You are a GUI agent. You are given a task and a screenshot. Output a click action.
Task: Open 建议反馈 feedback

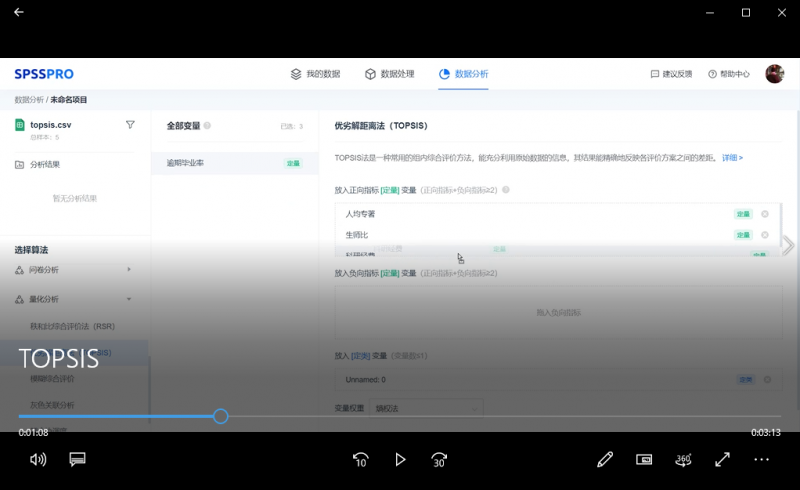tap(671, 74)
